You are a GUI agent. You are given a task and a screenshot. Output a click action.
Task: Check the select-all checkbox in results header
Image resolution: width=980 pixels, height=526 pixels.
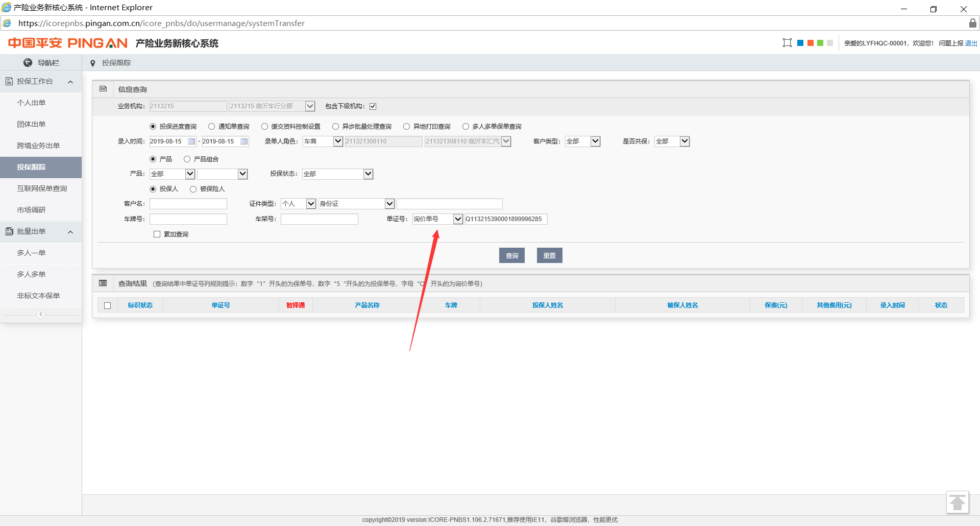[x=107, y=305]
